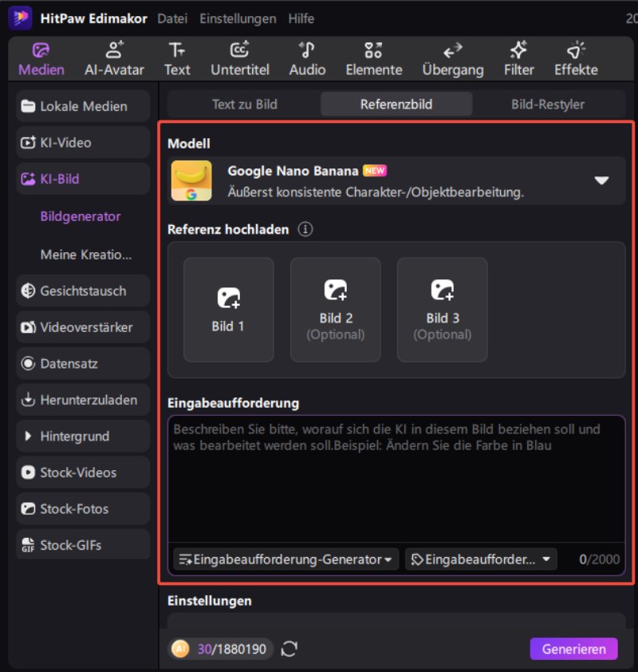Screen dimensions: 638x672
Task: Click the NEW badge beside model name
Action: pos(375,171)
